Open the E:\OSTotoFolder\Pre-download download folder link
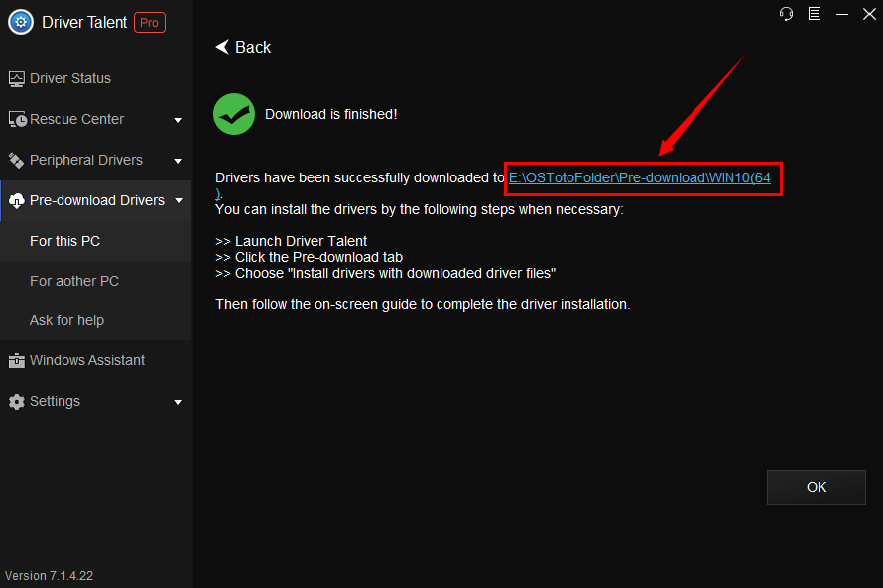883x588 pixels. pyautogui.click(x=639, y=177)
